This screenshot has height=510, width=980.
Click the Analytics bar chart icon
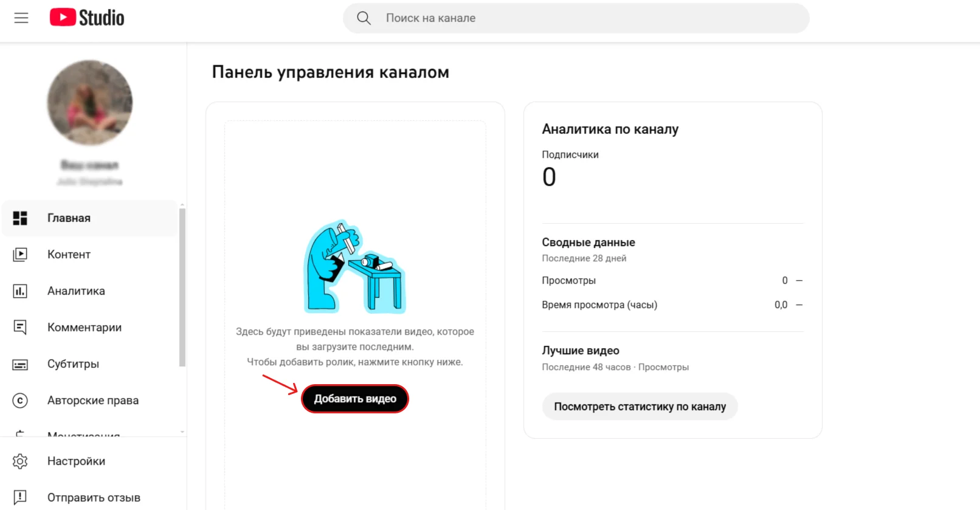(20, 291)
